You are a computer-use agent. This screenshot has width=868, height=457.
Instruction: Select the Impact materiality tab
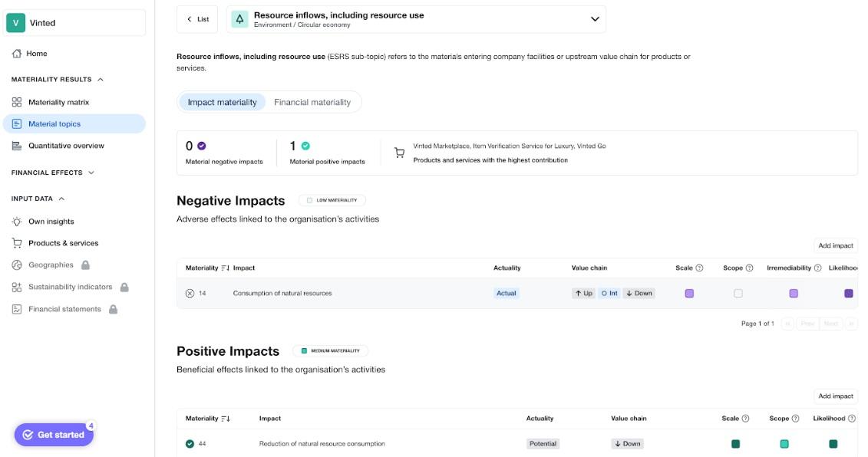[x=224, y=100]
